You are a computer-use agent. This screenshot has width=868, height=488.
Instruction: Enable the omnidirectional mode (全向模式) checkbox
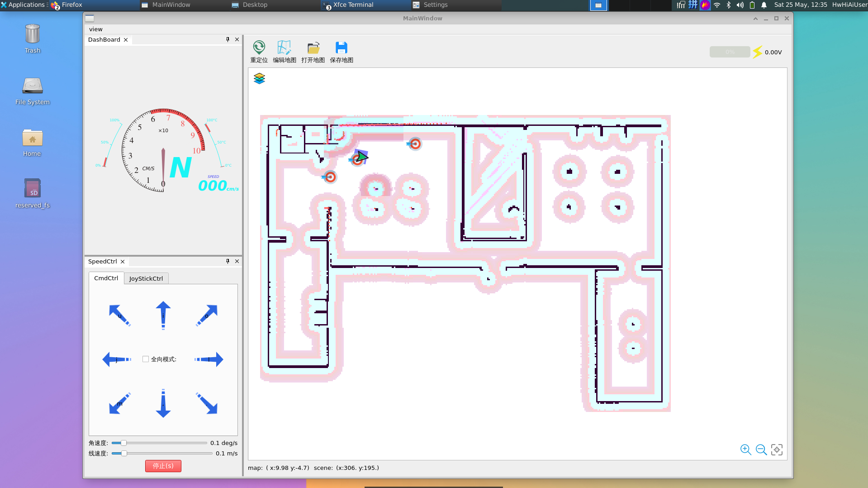[x=146, y=359]
